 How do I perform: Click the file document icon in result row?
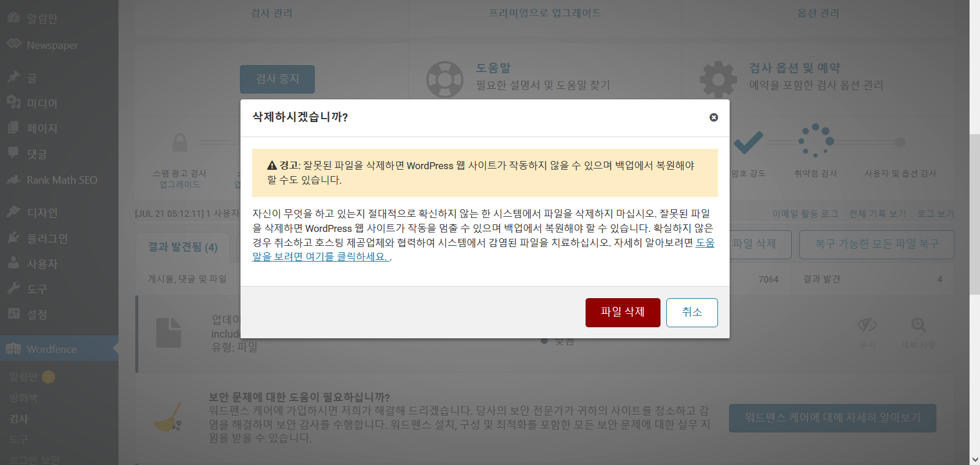click(169, 332)
